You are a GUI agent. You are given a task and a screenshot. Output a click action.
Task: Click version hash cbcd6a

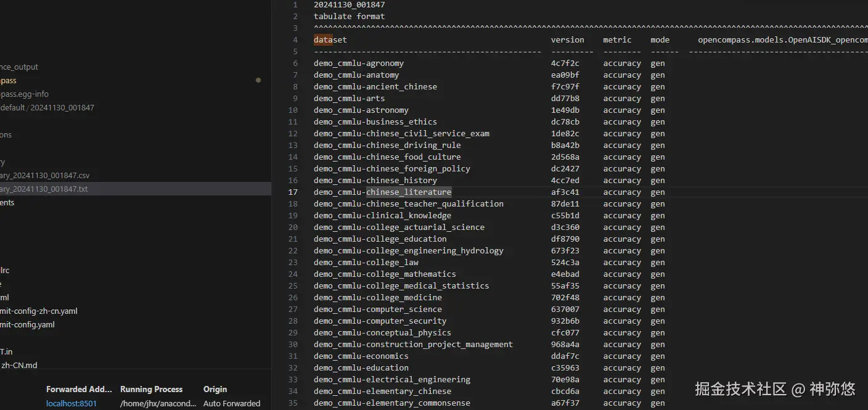pos(565,391)
